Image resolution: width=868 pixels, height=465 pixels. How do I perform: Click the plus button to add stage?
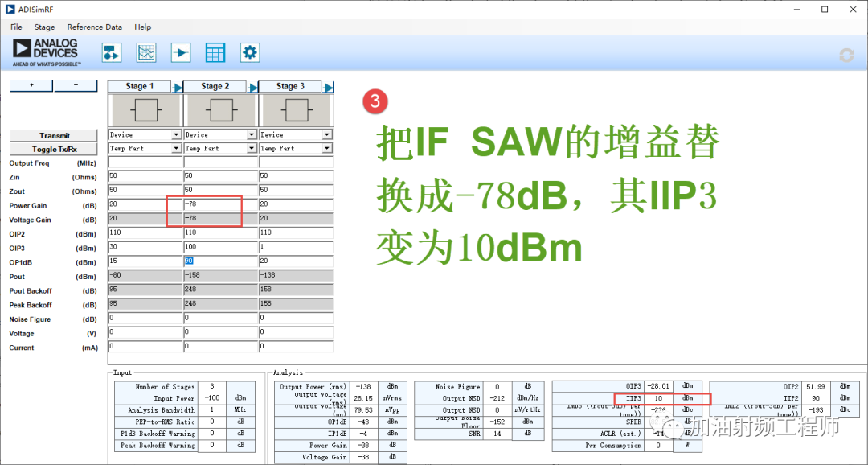(x=31, y=85)
